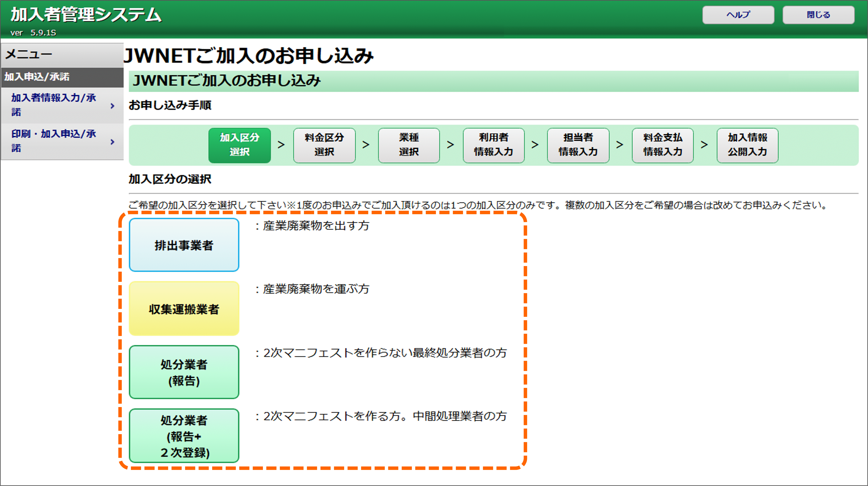The image size is (868, 486).
Task: Open 印刷・加入申込/承諾 menu item
Action: [62, 141]
